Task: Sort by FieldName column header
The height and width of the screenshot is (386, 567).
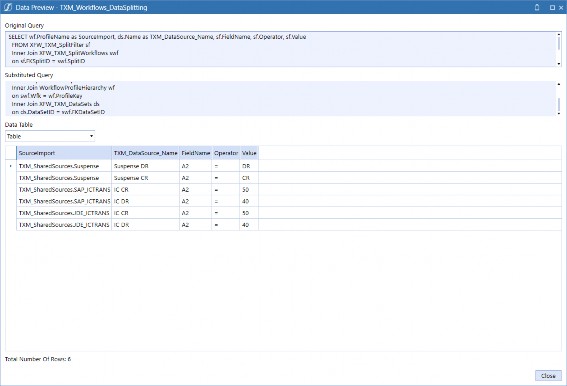Action: pyautogui.click(x=196, y=153)
